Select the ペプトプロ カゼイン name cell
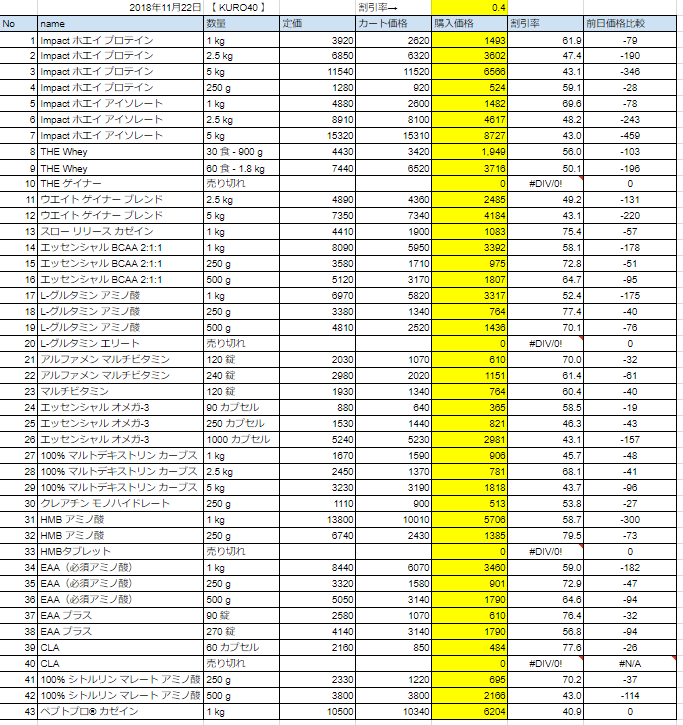 120,710
